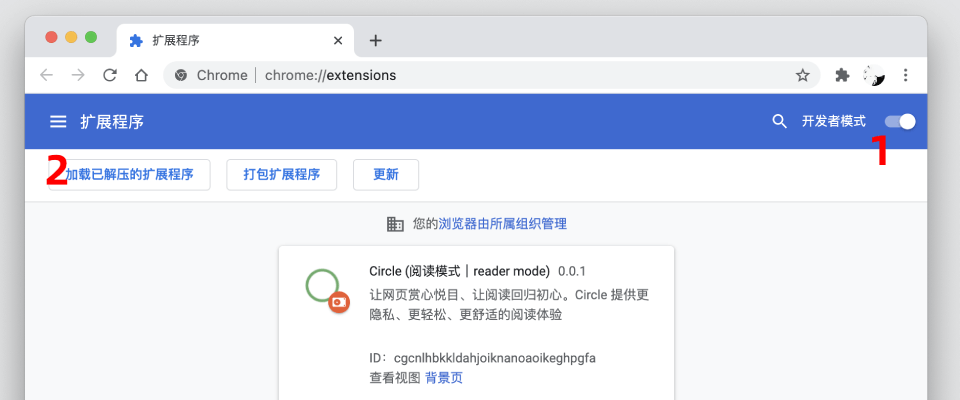Click the 扩展程序 page header title
Screen dimensions: 960x400
tap(112, 121)
